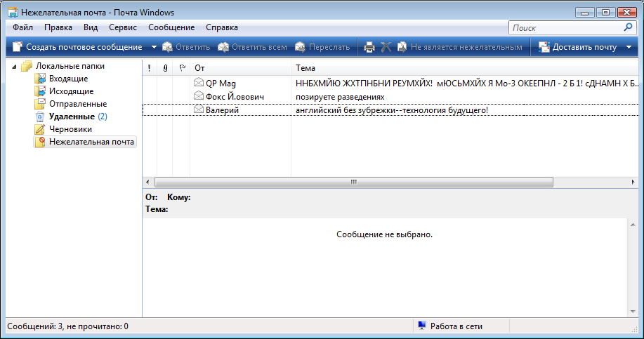Open the Черновики drafts folder

click(x=71, y=129)
